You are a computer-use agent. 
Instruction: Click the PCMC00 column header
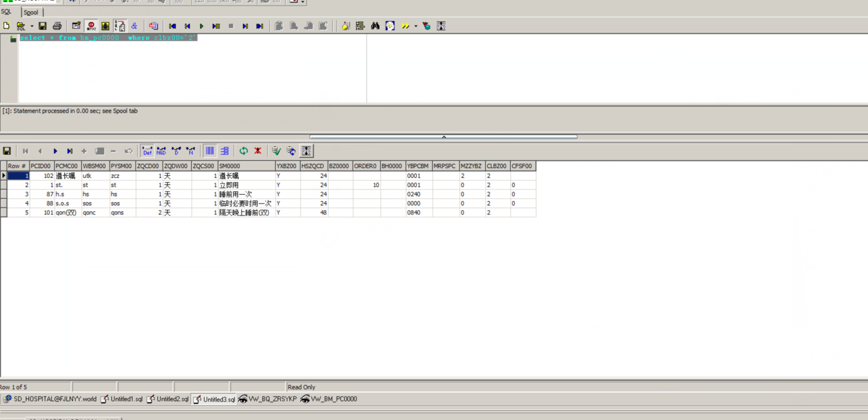tap(68, 166)
